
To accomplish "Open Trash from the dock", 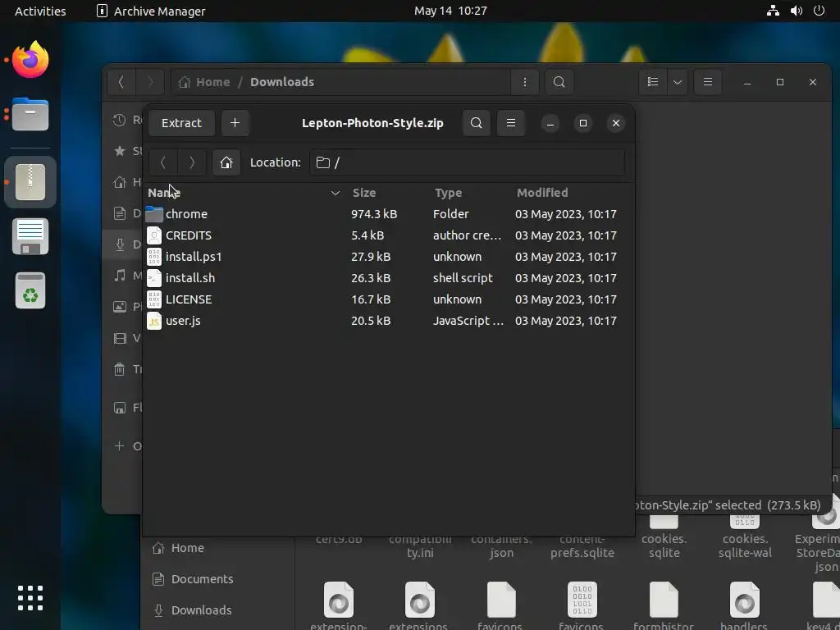I will point(30,290).
